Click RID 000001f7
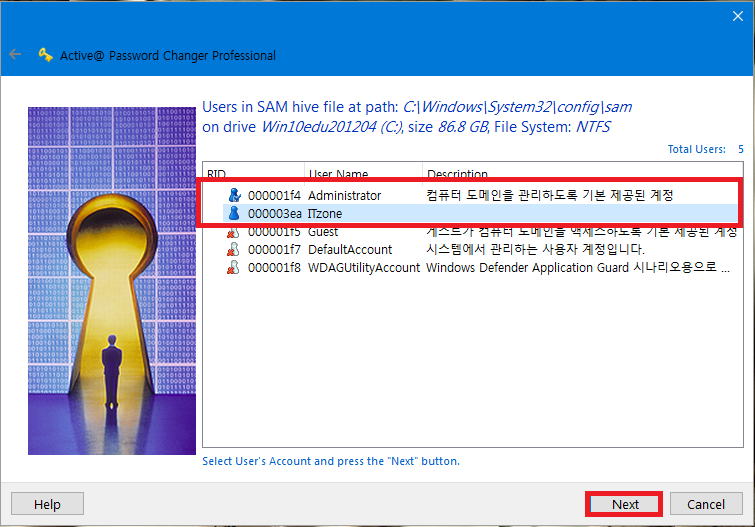The width and height of the screenshot is (755, 527). pos(274,250)
